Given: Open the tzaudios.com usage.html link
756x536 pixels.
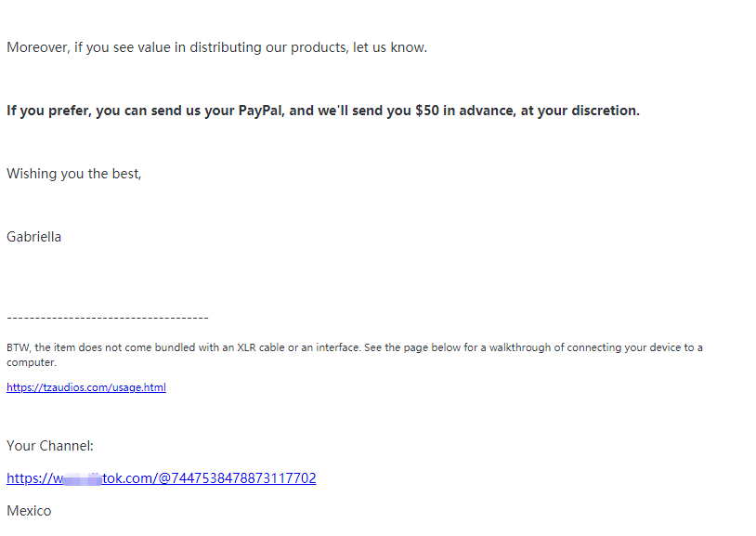Looking at the screenshot, I should click(86, 387).
